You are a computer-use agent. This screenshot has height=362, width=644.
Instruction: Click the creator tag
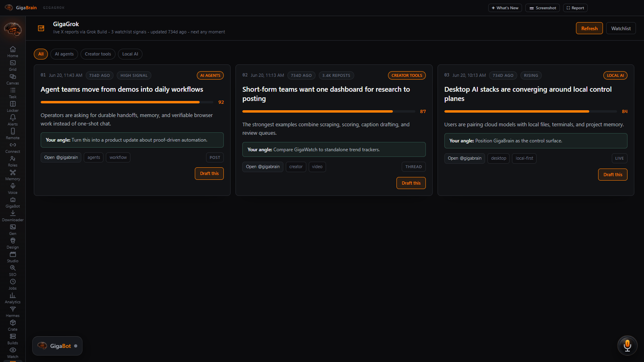point(296,167)
